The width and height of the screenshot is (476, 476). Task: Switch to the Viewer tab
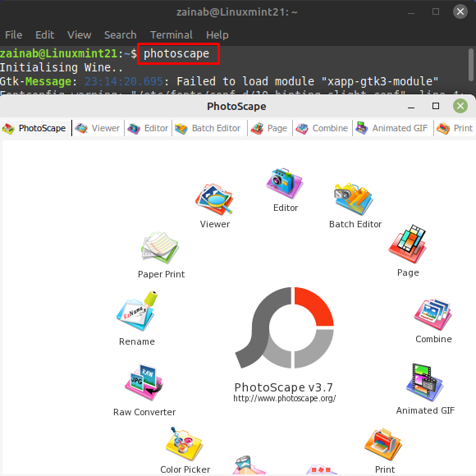click(x=98, y=128)
